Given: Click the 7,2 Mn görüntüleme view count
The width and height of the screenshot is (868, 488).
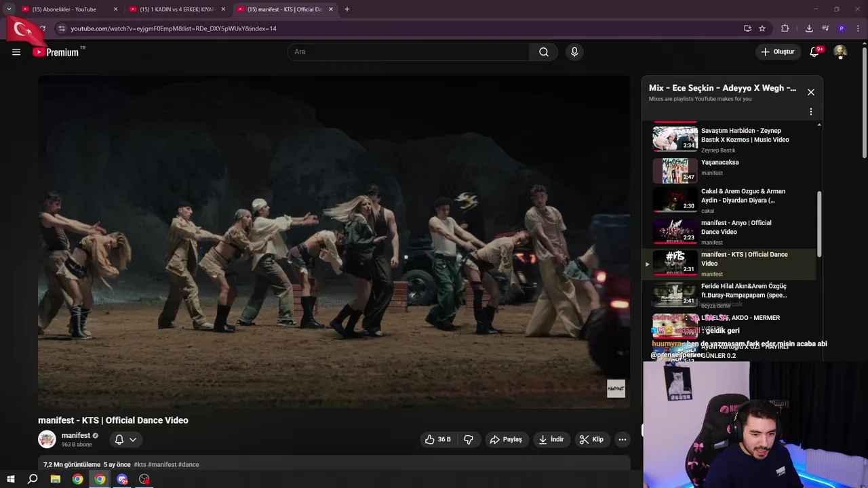Looking at the screenshot, I should pyautogui.click(x=72, y=464).
